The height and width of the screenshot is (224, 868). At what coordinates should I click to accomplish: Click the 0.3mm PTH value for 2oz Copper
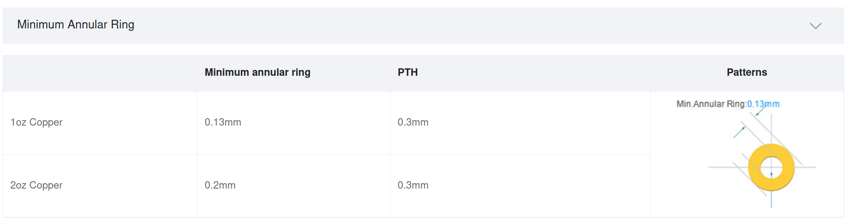[413, 185]
